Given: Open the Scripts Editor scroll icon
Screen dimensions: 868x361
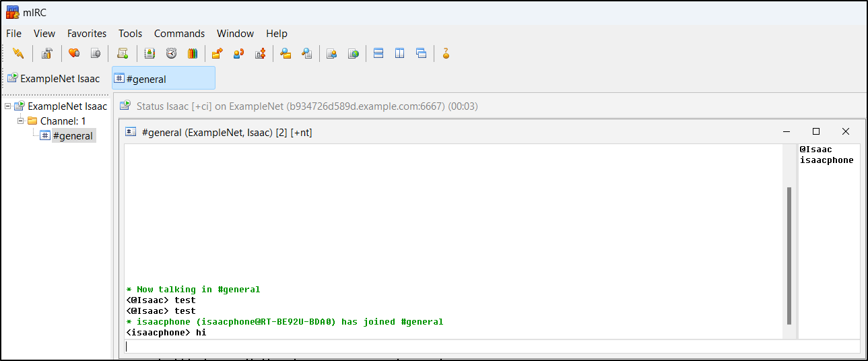Looking at the screenshot, I should click(x=122, y=53).
